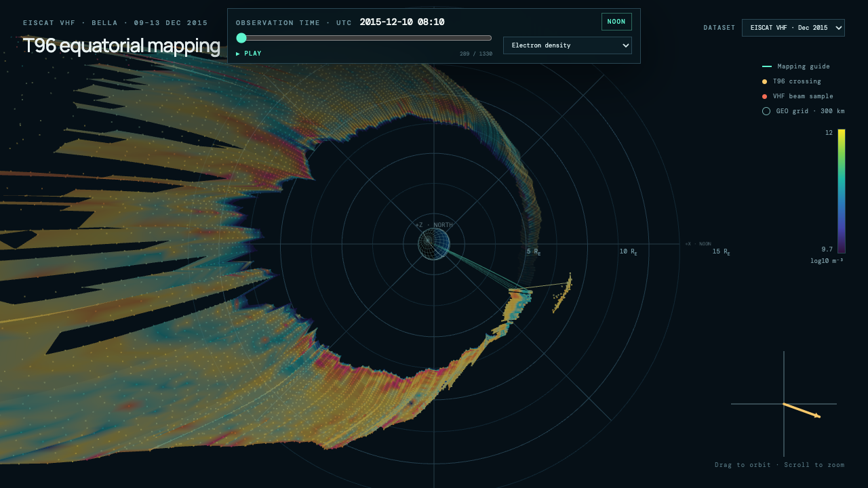This screenshot has width=868, height=488.
Task: Click the yellow T96 crossing legend dot
Action: [x=765, y=81]
